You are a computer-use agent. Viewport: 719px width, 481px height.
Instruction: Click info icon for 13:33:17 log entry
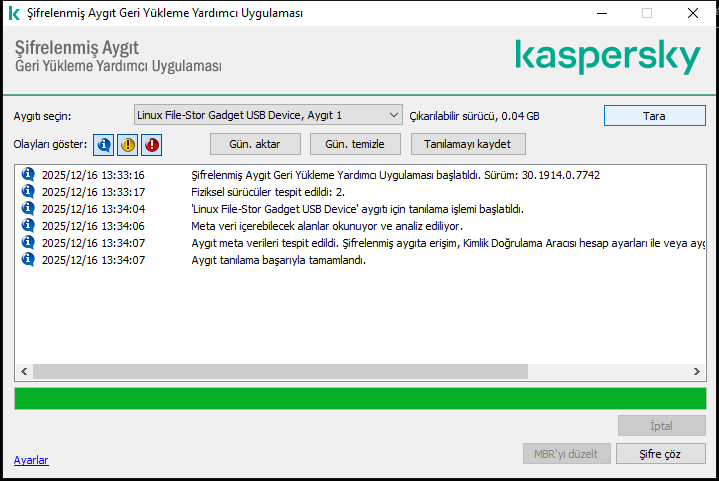pos(28,191)
